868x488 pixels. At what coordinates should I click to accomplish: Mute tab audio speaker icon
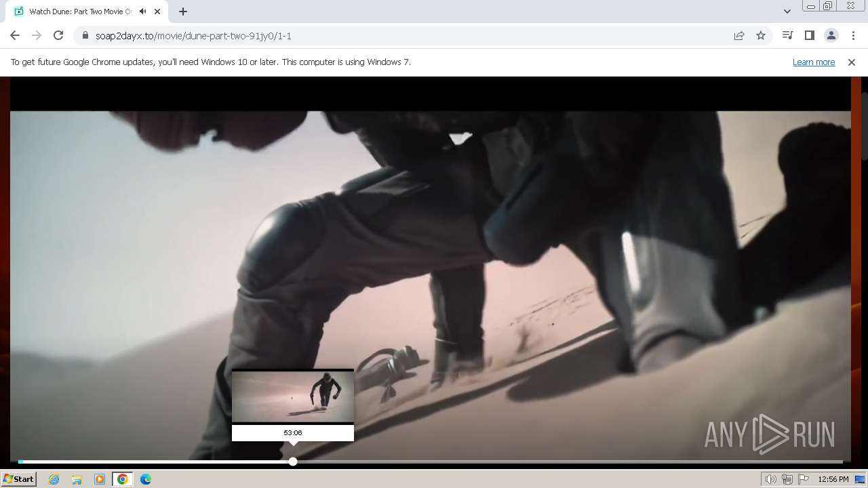[142, 12]
